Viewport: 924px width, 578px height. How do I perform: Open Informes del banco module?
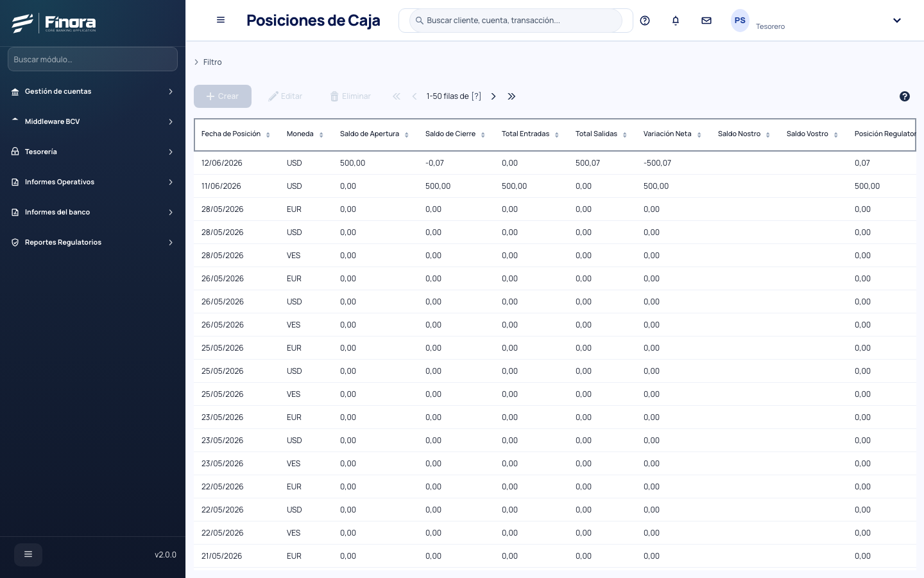[x=92, y=213]
